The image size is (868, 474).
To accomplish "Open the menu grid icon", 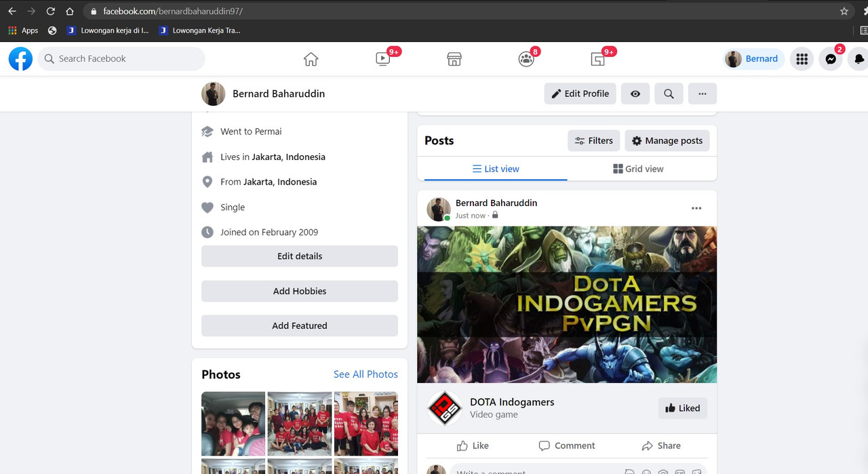I will coord(802,59).
